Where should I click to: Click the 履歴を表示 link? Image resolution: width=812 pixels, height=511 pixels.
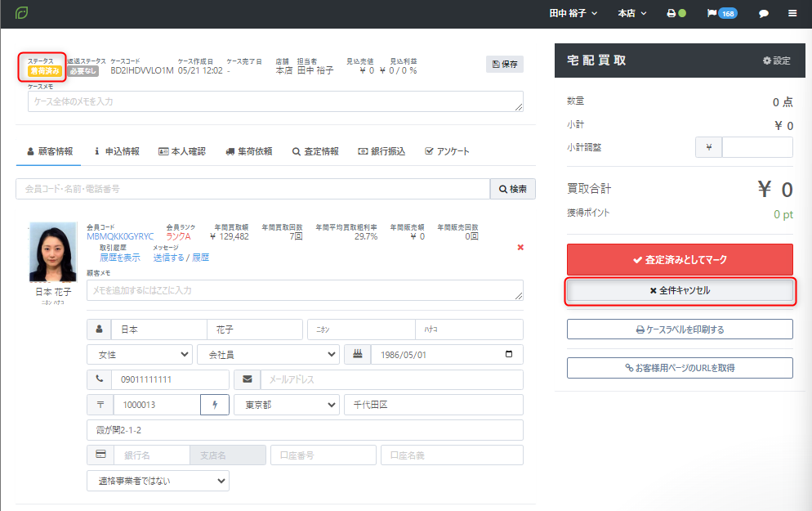point(119,258)
